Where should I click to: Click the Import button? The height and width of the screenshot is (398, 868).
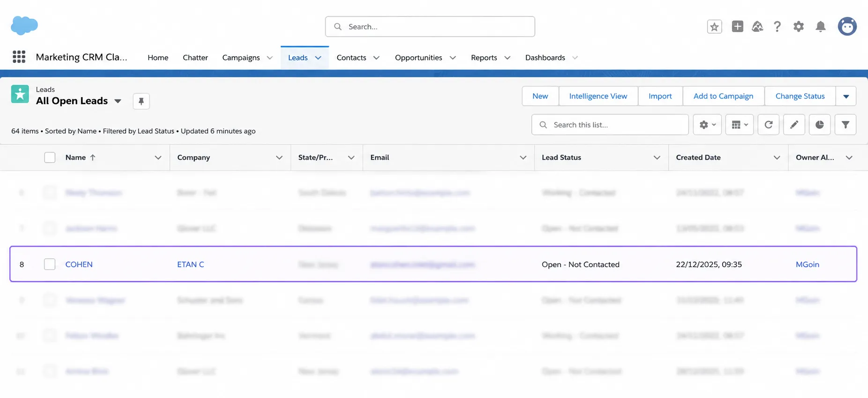pyautogui.click(x=660, y=96)
